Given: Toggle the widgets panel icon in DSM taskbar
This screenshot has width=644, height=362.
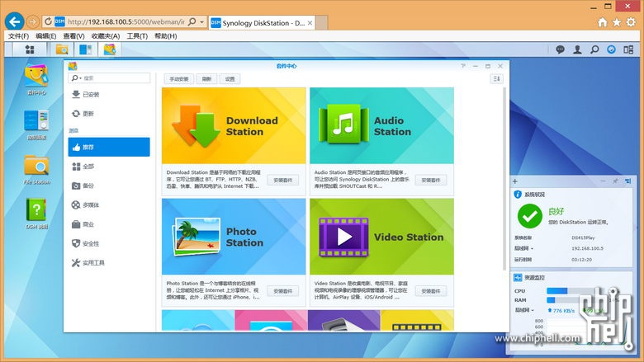Looking at the screenshot, I should [x=628, y=49].
